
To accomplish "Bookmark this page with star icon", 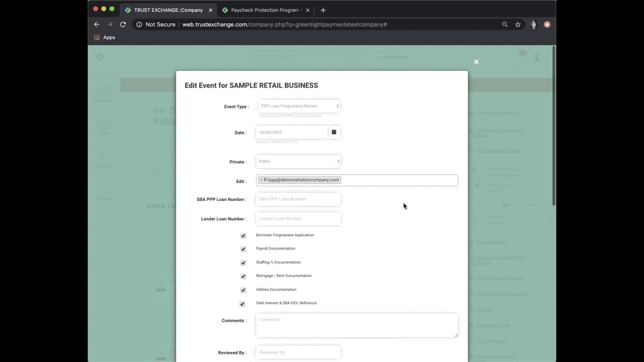I will tap(518, 24).
